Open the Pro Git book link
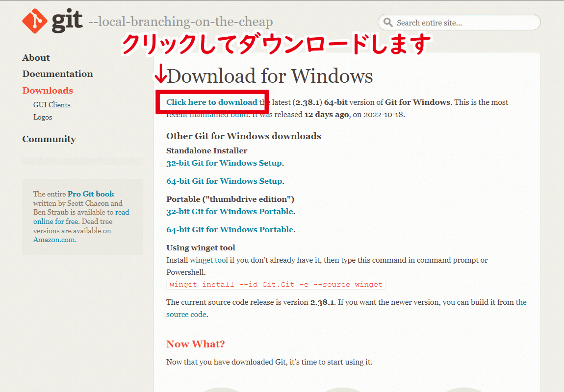The height and width of the screenshot is (392, 564). click(x=91, y=194)
